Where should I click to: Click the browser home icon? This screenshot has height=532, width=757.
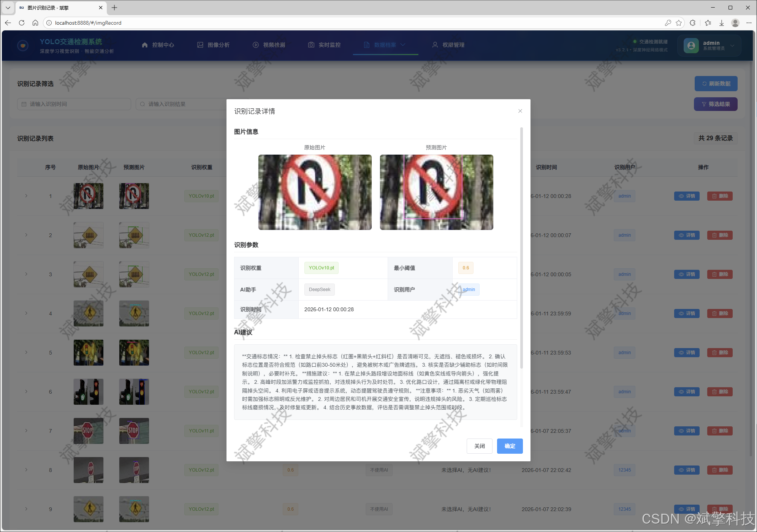tap(35, 23)
